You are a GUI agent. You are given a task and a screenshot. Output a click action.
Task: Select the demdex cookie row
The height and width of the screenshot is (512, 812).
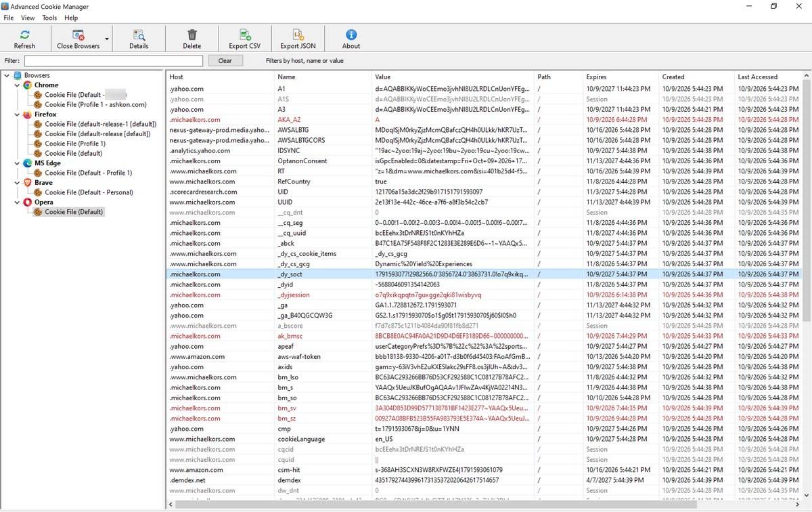tap(484, 480)
